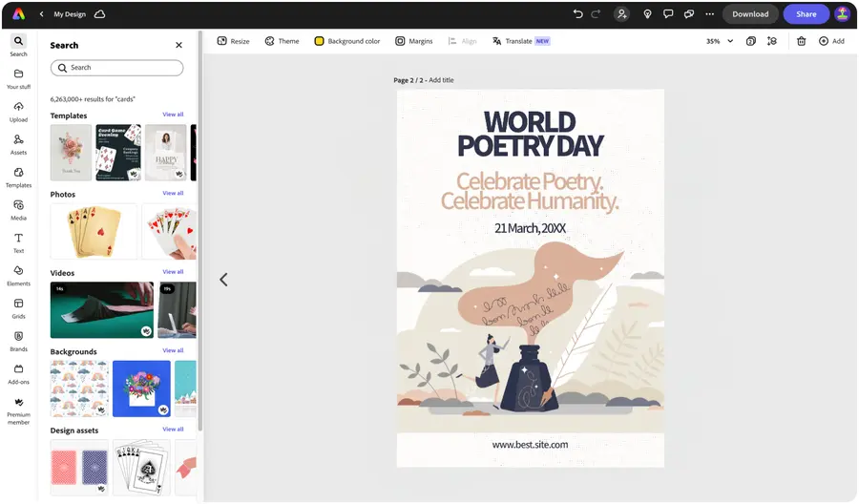Open the Translate feature
The image size is (859, 504).
(x=521, y=41)
